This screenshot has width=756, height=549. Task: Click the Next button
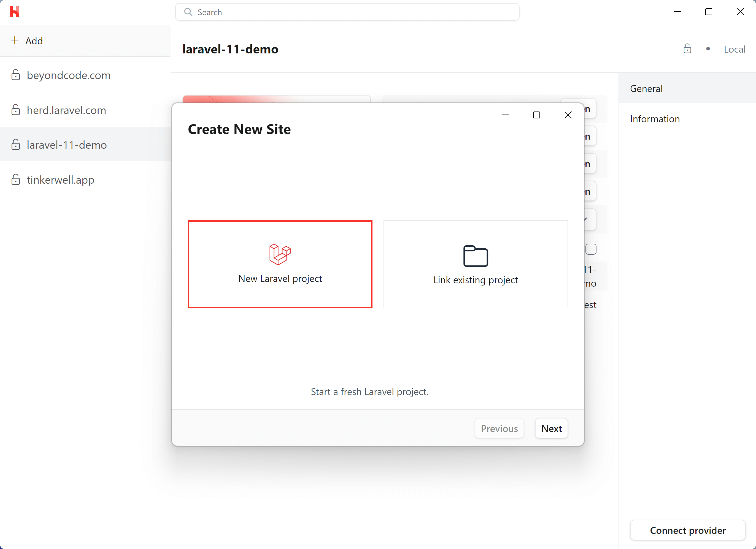click(551, 428)
